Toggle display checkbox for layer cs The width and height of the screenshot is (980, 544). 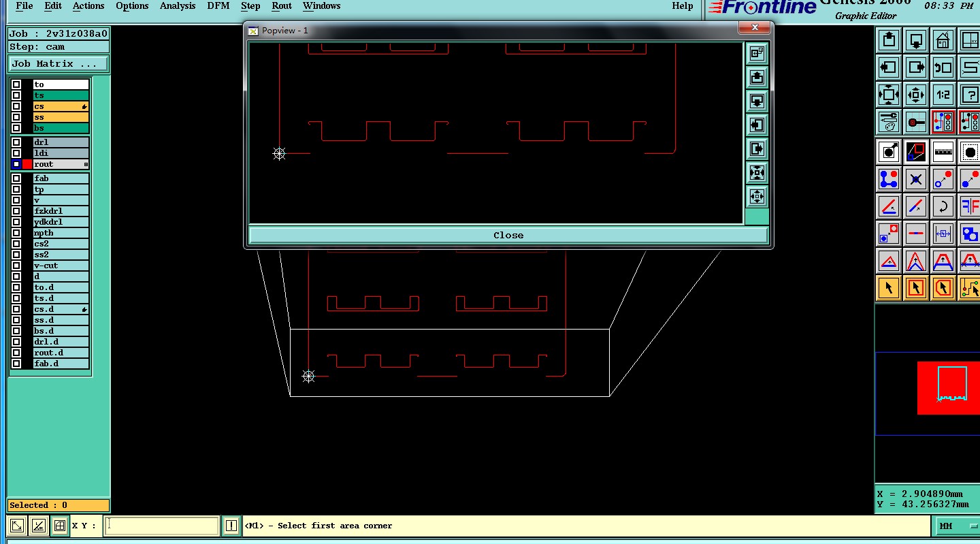tap(16, 106)
